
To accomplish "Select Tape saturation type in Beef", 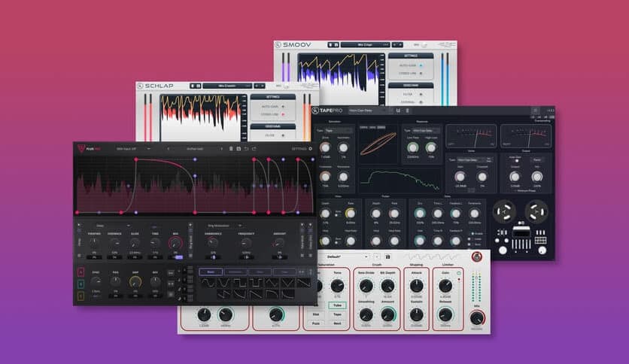I will click(x=337, y=314).
